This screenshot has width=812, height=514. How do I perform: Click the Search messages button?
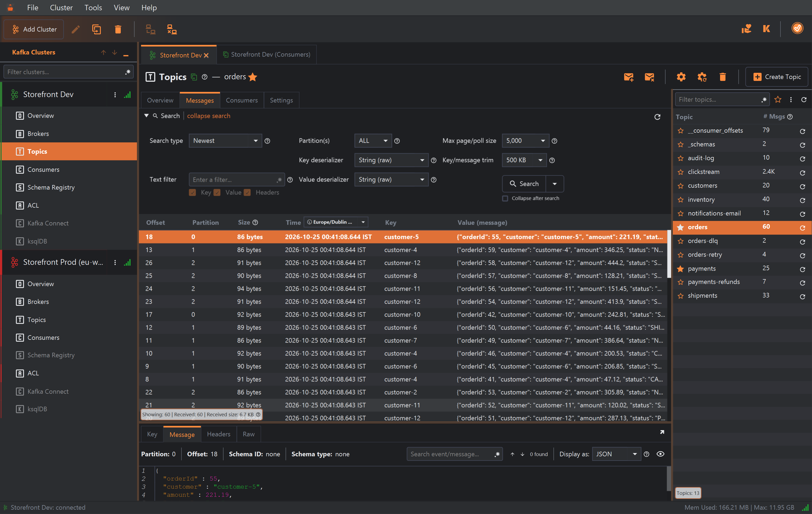(x=524, y=184)
